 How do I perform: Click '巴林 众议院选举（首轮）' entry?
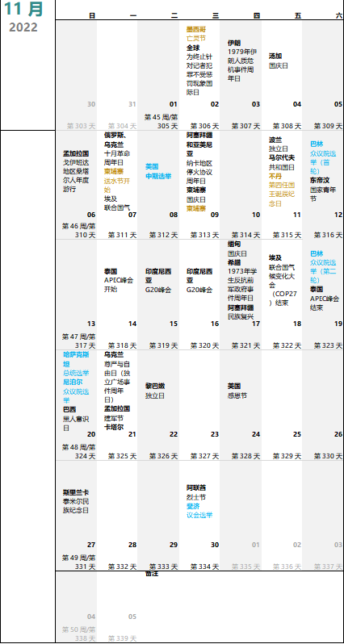tap(323, 157)
